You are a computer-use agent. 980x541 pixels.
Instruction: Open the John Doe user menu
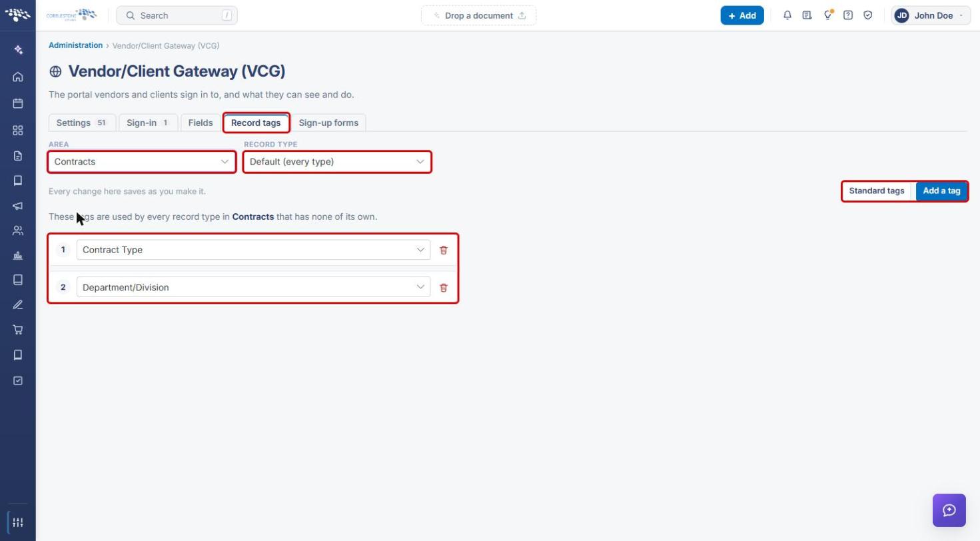tap(931, 15)
